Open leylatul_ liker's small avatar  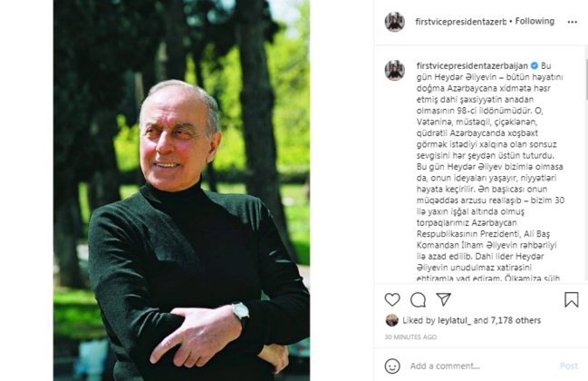(391, 320)
